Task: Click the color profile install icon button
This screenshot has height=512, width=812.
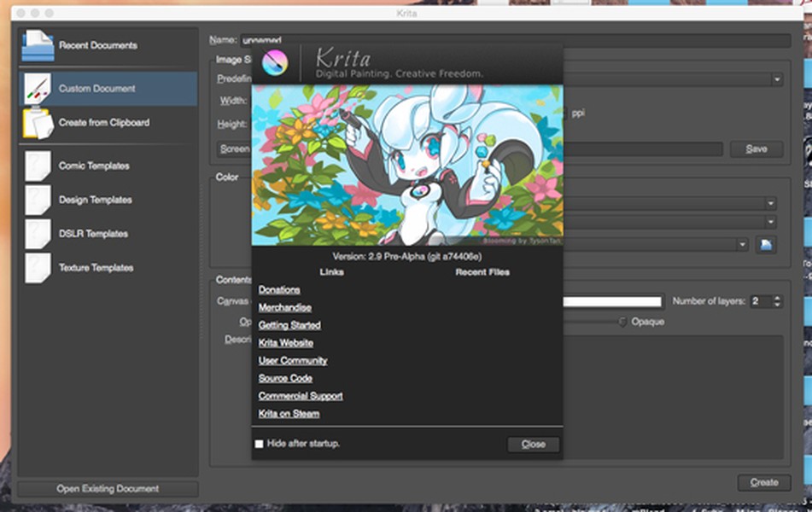Action: (766, 245)
